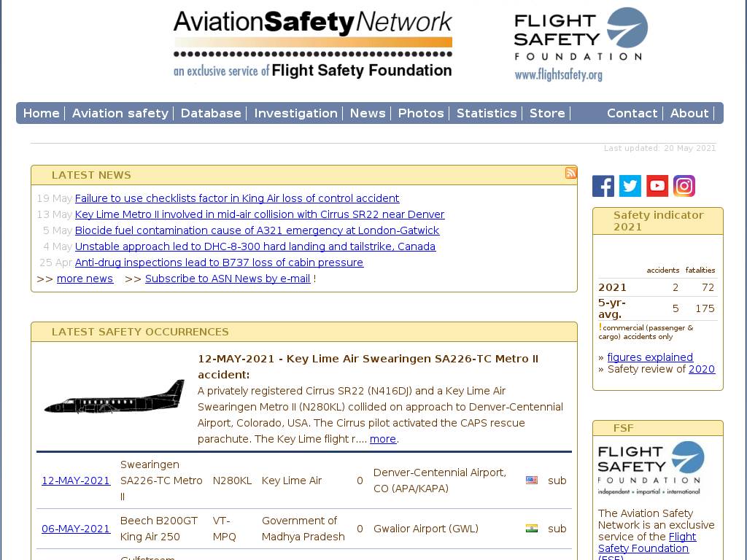Go to the Investigation menu item
The height and width of the screenshot is (560, 747).
click(295, 113)
